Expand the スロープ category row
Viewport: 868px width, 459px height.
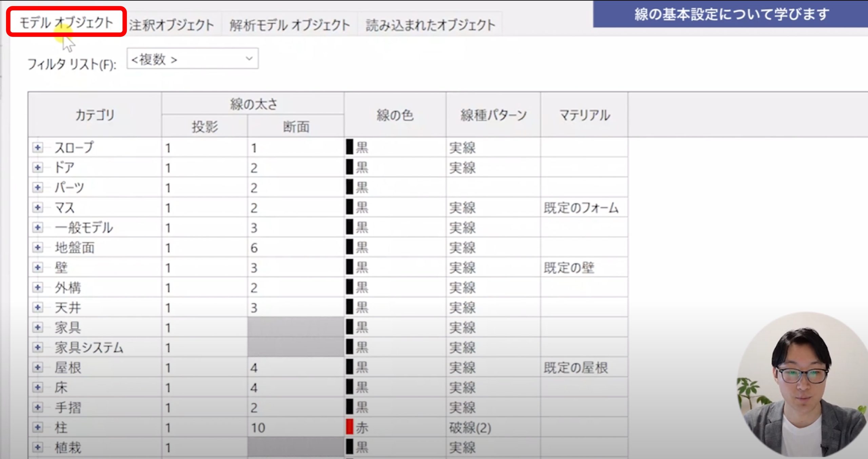coord(38,147)
